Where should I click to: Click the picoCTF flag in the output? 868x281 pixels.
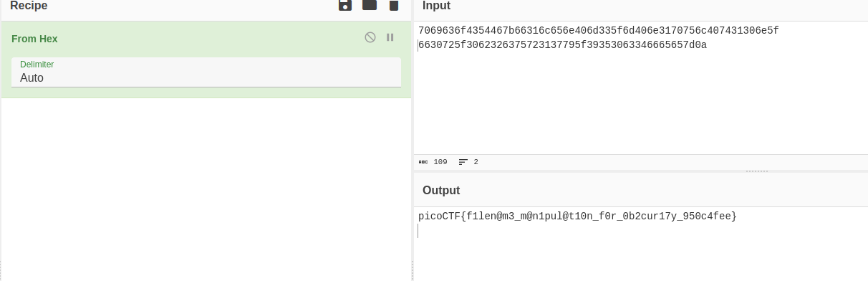[x=577, y=216]
